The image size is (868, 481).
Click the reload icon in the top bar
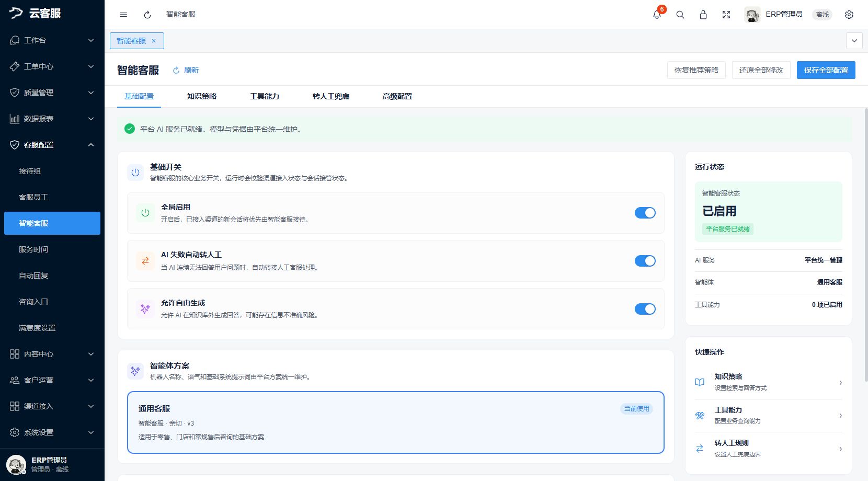pyautogui.click(x=147, y=15)
